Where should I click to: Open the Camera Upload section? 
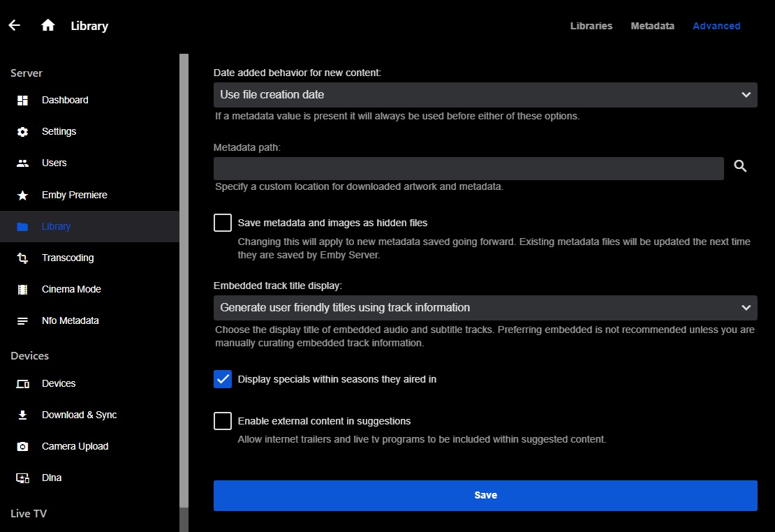click(x=75, y=446)
